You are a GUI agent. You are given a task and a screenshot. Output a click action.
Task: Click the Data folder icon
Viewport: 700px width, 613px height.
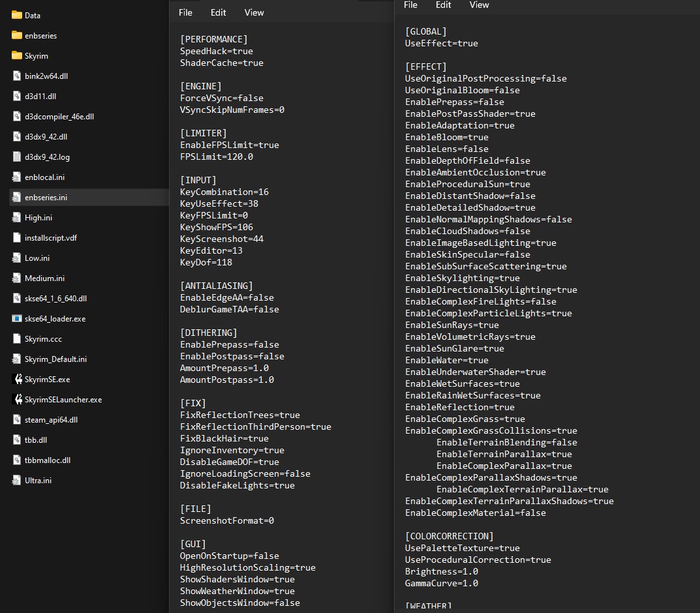(17, 15)
